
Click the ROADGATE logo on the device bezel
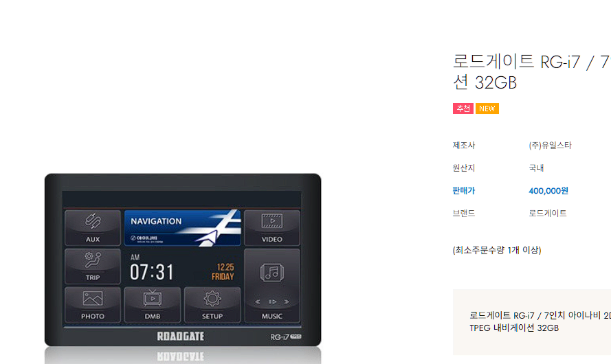[181, 336]
